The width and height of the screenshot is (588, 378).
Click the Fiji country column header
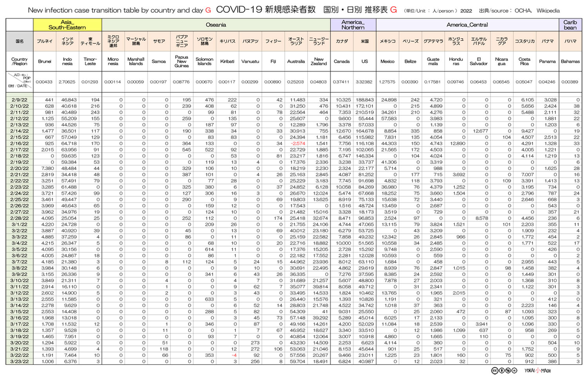pyautogui.click(x=273, y=61)
